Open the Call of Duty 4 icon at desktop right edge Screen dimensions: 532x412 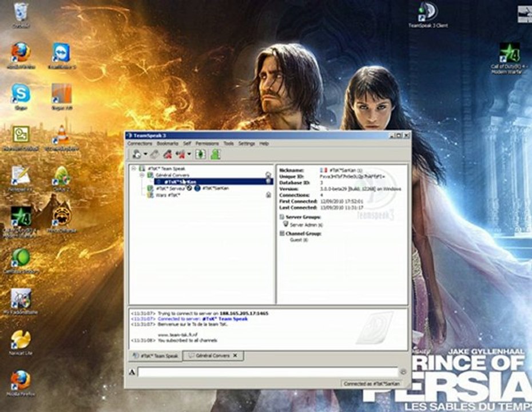tap(509, 58)
